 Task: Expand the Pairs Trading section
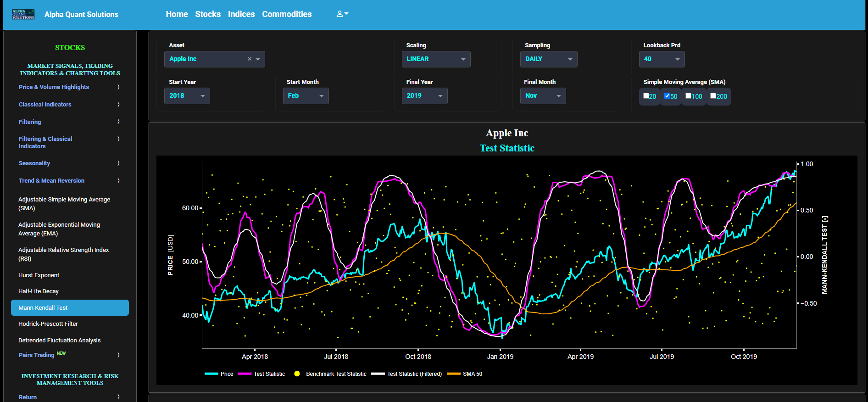[x=69, y=355]
